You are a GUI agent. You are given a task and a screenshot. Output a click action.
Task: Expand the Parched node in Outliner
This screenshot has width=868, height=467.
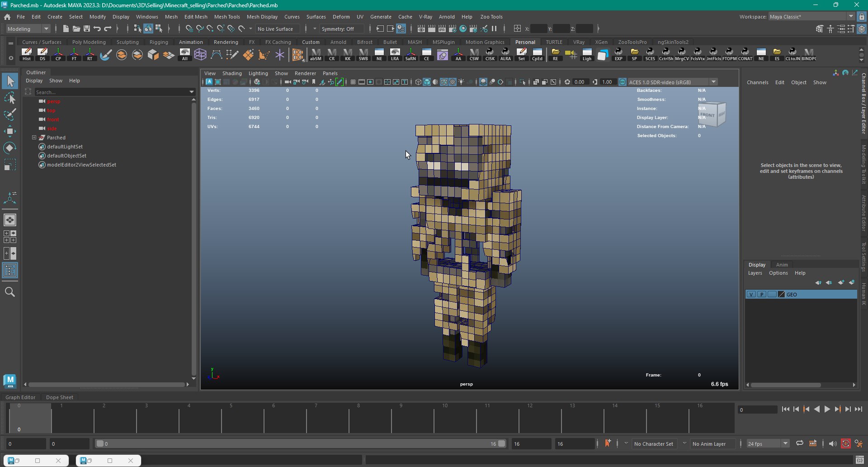coord(34,138)
